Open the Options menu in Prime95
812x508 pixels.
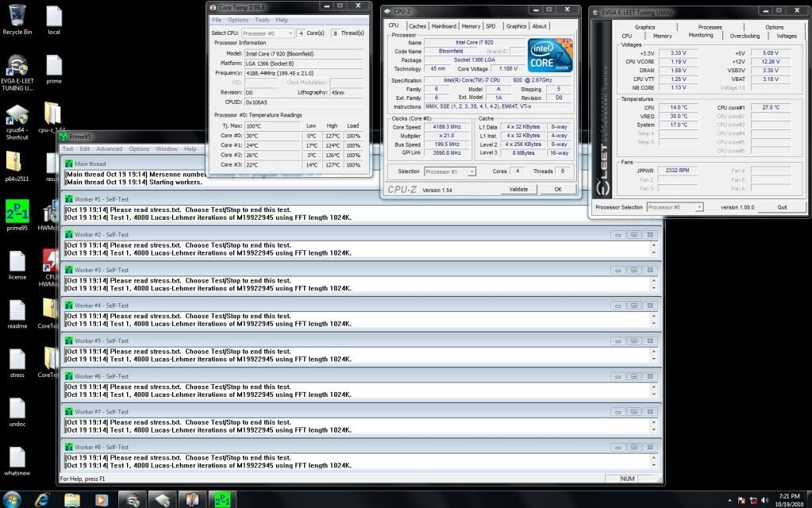(x=140, y=148)
